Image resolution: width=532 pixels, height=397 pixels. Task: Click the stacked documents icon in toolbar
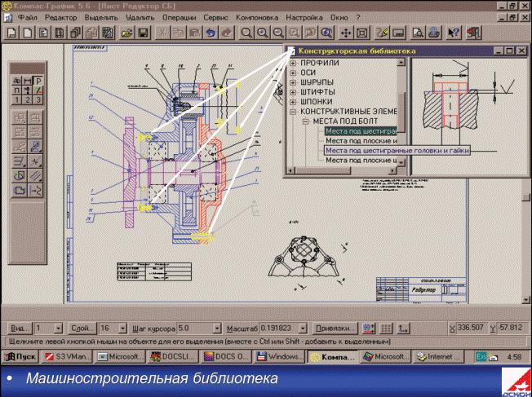(x=75, y=33)
